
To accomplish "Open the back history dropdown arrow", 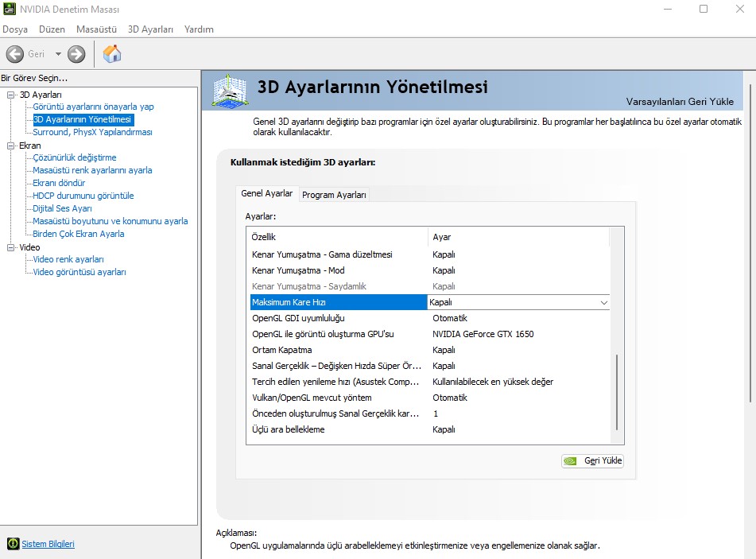I will click(x=58, y=54).
